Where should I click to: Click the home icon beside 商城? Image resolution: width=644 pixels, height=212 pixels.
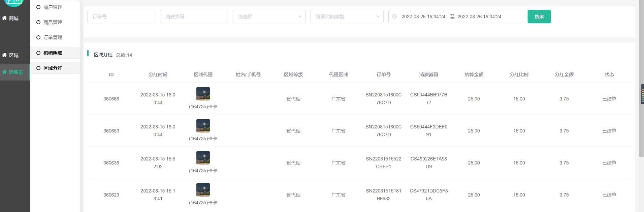click(x=4, y=18)
